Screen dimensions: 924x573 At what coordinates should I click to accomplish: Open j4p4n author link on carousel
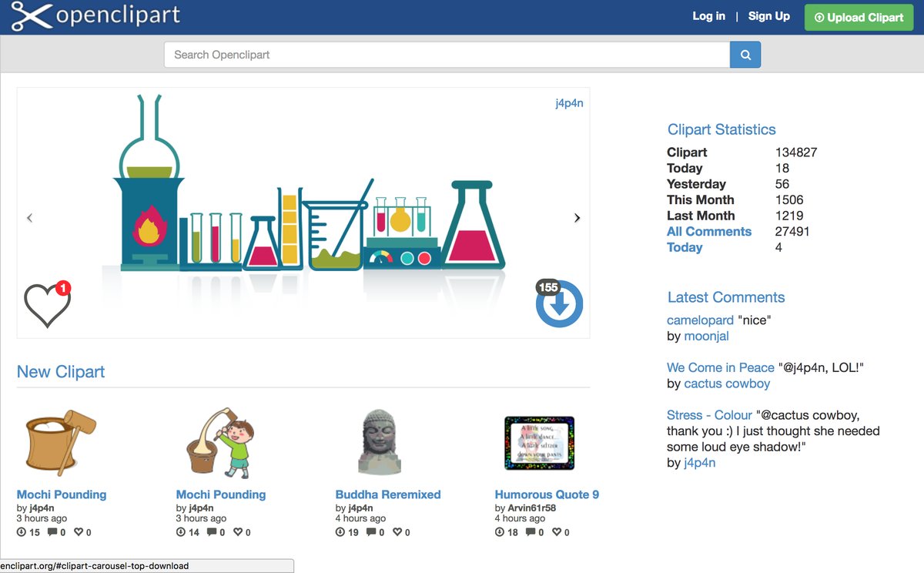click(569, 103)
